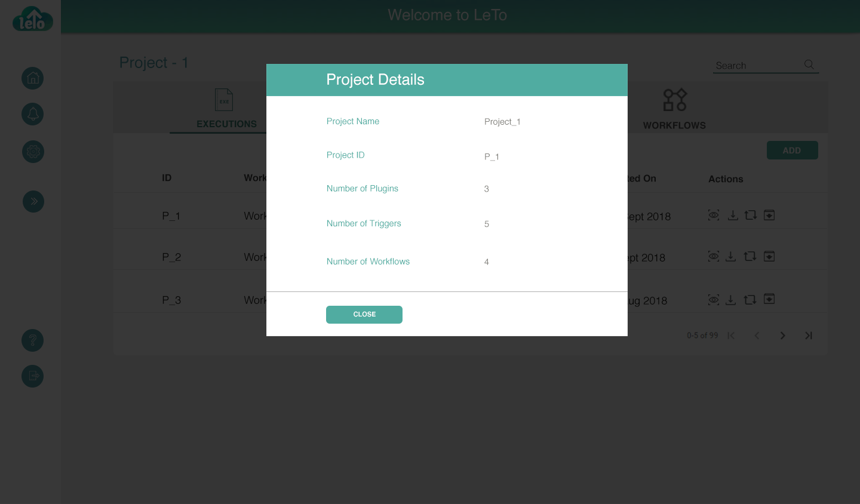Click archive icon in P_3 row
860x504 pixels.
(x=769, y=299)
